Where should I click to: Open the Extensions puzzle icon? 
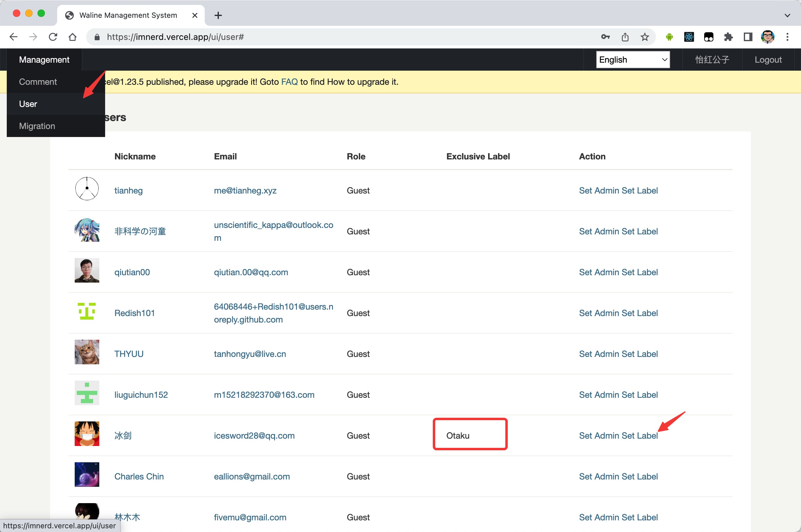(728, 37)
